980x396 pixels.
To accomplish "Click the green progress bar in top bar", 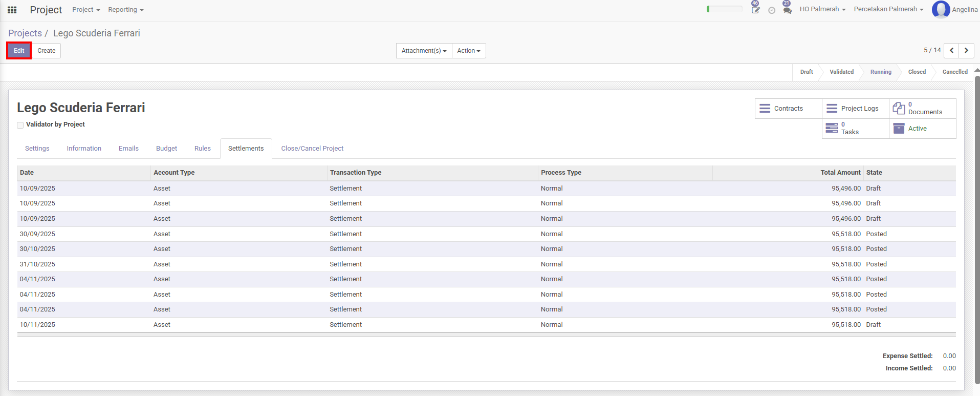I will pyautogui.click(x=724, y=9).
